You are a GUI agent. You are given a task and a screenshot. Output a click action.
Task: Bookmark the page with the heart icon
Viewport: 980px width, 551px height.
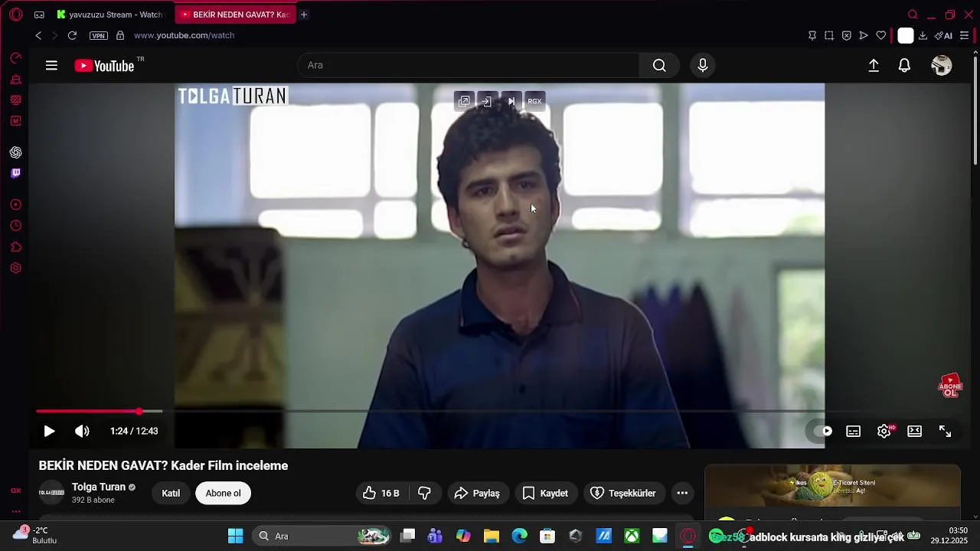[x=881, y=35]
